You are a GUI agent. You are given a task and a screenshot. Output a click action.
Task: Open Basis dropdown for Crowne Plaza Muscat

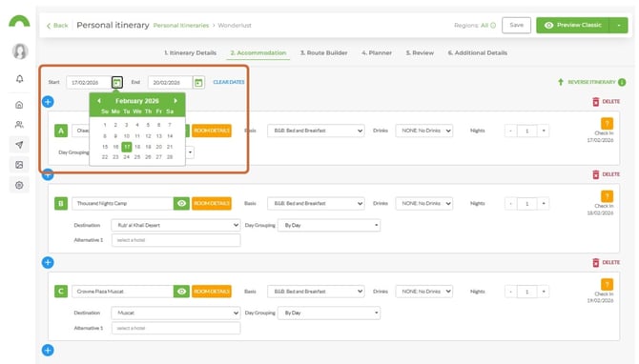pyautogui.click(x=316, y=292)
